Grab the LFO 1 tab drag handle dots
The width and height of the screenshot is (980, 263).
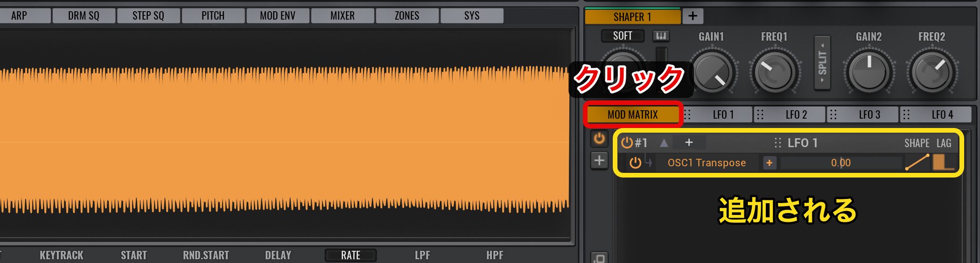point(687,114)
